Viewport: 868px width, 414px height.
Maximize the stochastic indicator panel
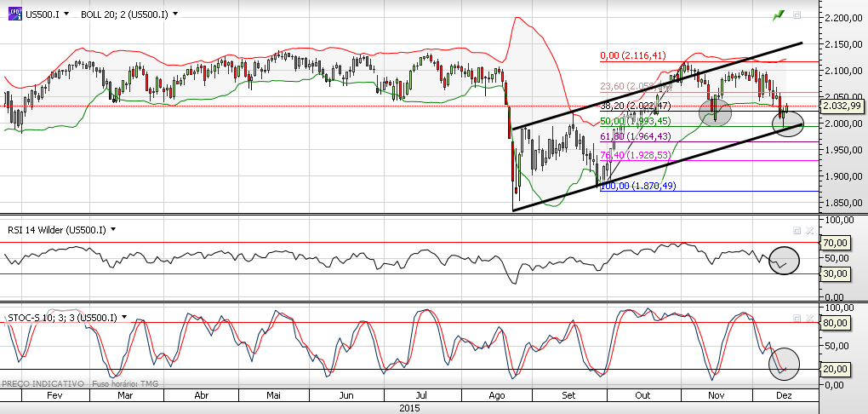[x=797, y=318]
